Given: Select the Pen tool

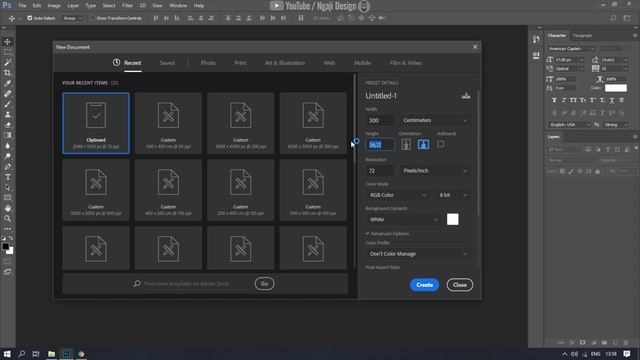Looking at the screenshot, I should coord(7,167).
